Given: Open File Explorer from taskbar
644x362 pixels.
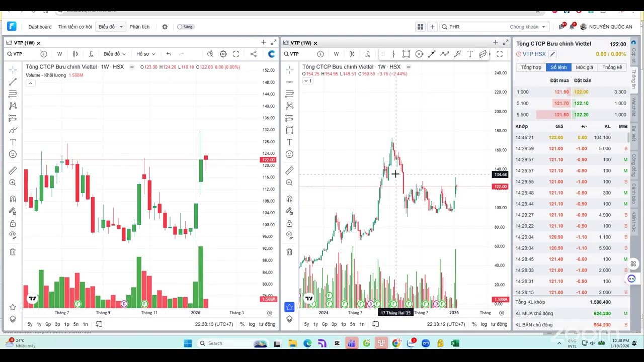Looking at the screenshot, I should pyautogui.click(x=292, y=343).
